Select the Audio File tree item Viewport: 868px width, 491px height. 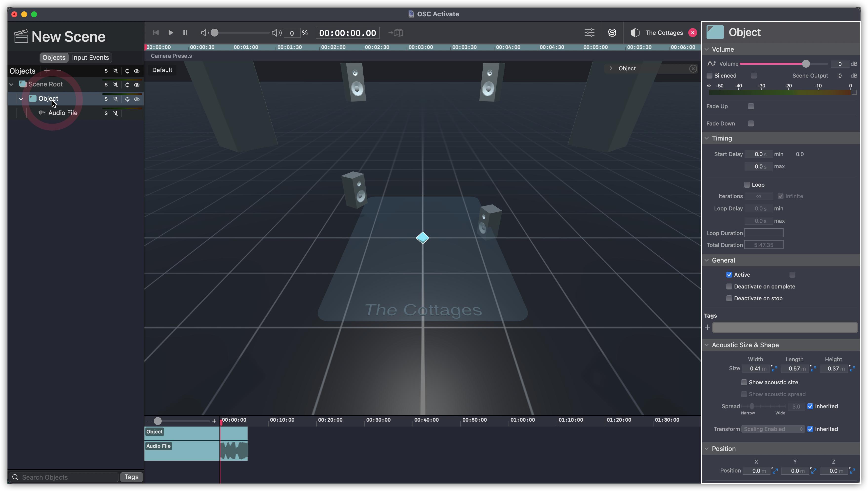click(x=63, y=113)
